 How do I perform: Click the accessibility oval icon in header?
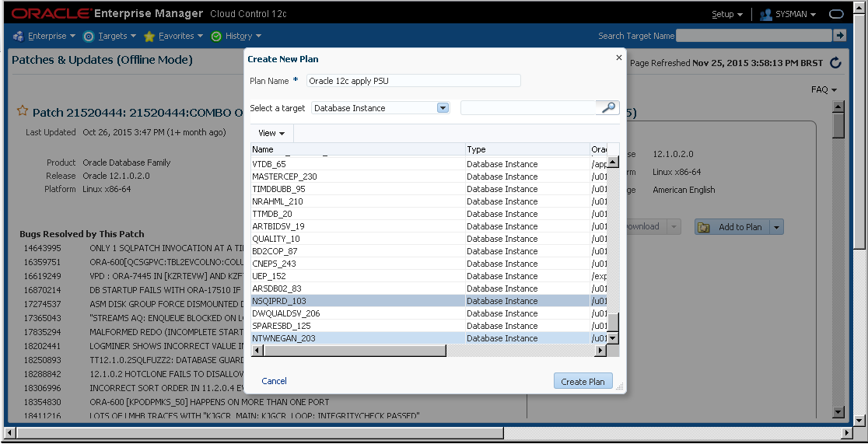836,15
